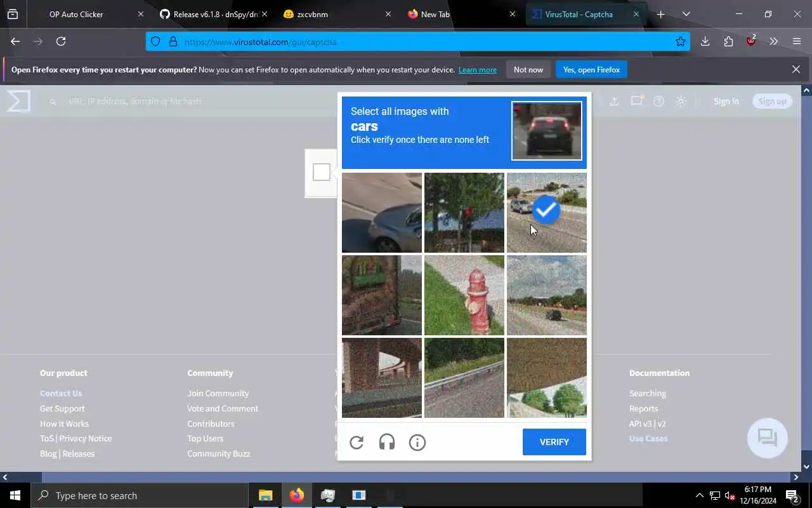Viewport: 812px width, 508px height.
Task: List all tabs dropdown arrow
Action: (x=686, y=14)
